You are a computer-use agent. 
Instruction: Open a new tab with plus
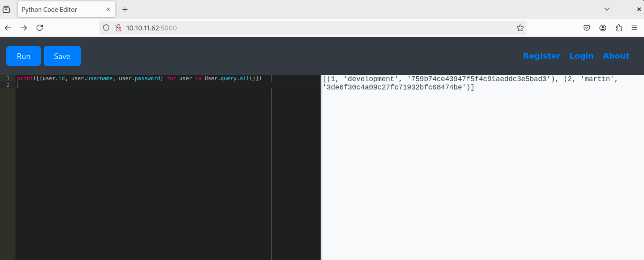[125, 9]
